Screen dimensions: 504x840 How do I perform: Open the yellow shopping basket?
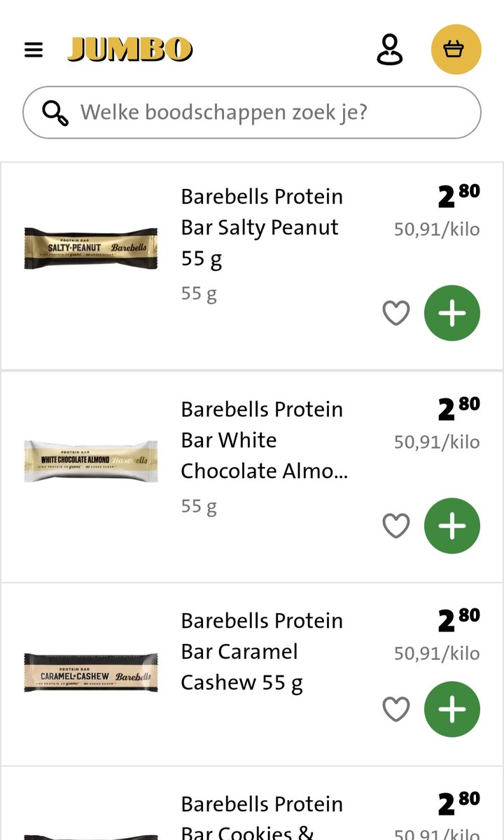tap(456, 50)
